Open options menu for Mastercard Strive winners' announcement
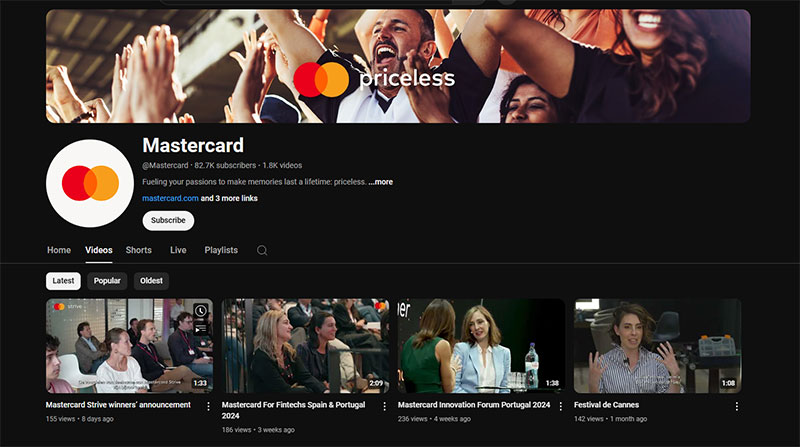800x447 pixels. 208,406
